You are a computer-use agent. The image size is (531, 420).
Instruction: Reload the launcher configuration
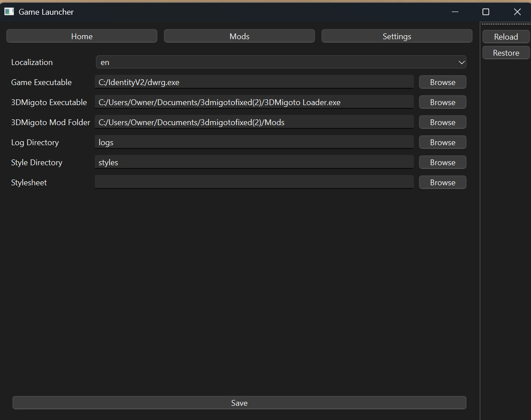(x=506, y=37)
